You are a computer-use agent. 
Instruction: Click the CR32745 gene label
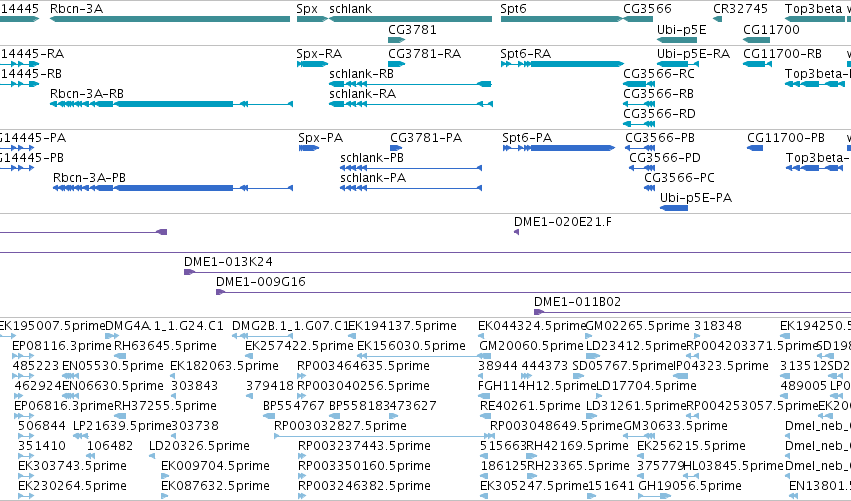click(x=740, y=9)
